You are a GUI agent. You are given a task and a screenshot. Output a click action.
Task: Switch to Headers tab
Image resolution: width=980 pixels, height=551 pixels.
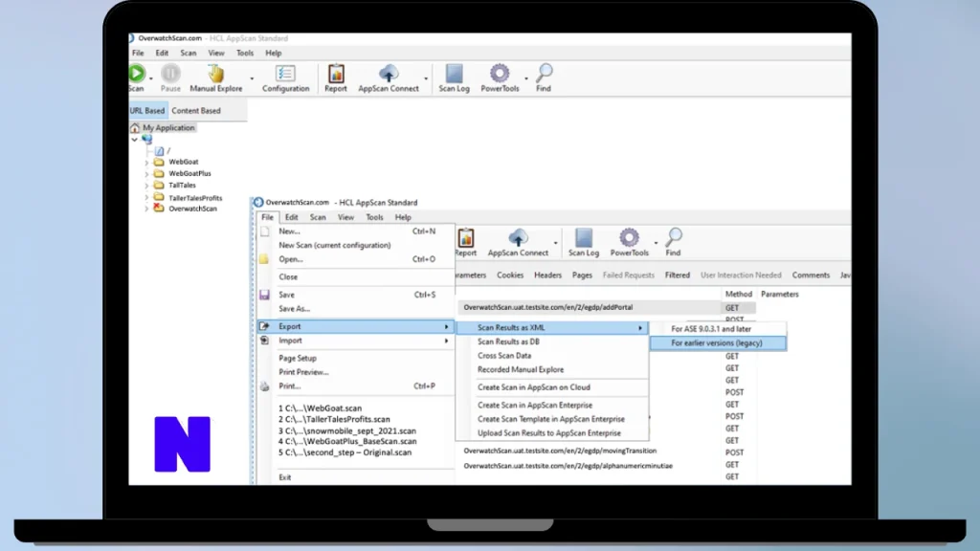547,275
